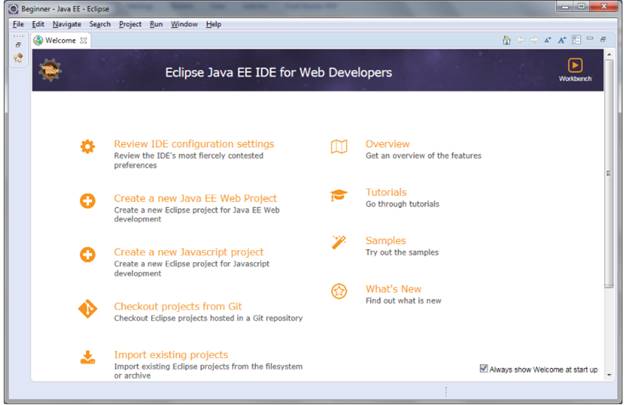Close the Welcome tab with its X
The image size is (624, 405).
84,40
